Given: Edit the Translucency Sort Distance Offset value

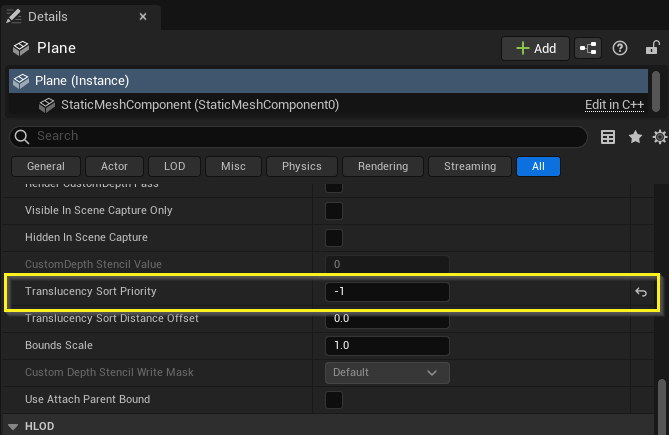Looking at the screenshot, I should click(387, 319).
